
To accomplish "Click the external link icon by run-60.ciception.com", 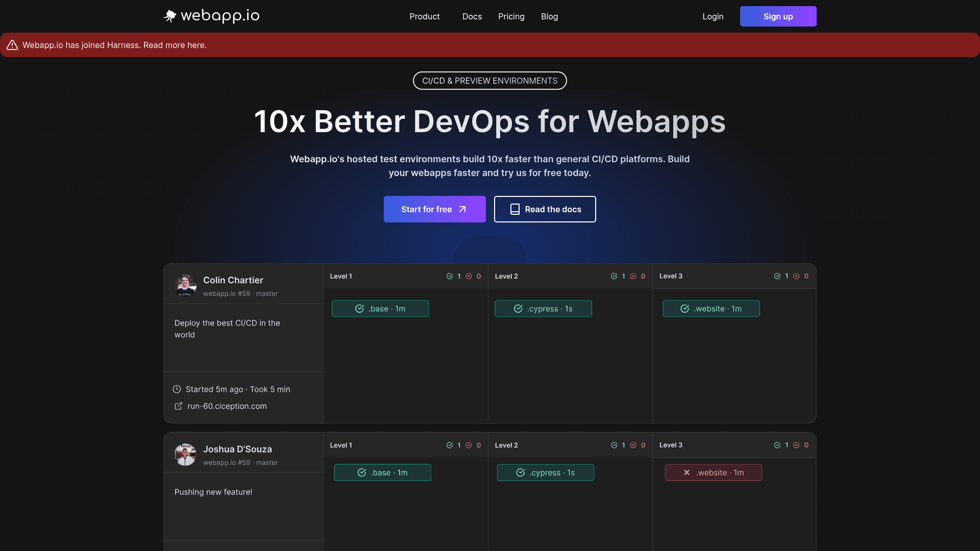I will (178, 406).
